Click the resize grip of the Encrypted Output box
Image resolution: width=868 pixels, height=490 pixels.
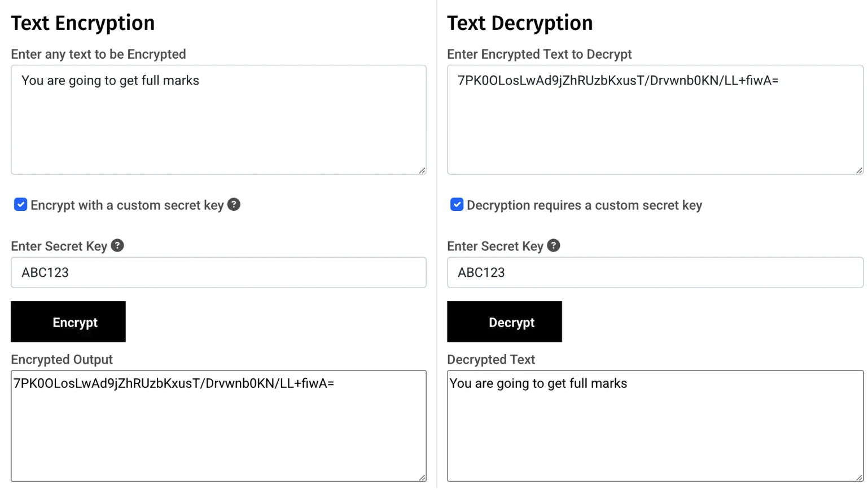[422, 476]
